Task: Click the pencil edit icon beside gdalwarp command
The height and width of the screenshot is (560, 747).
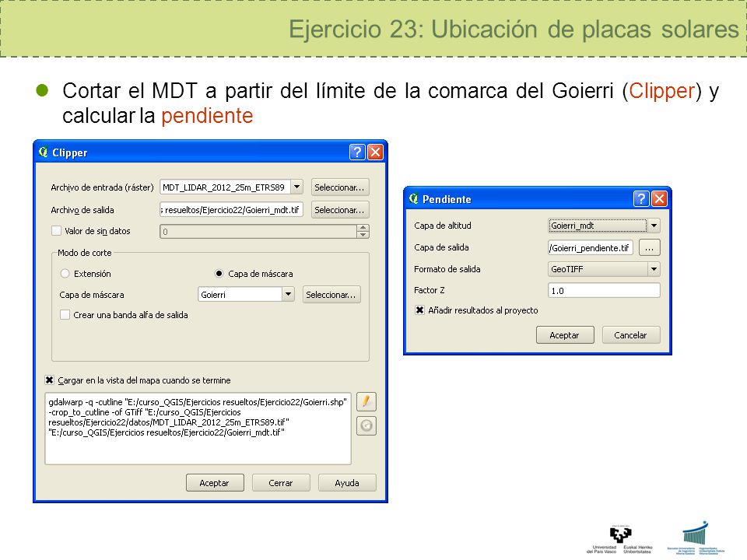Action: (366, 401)
